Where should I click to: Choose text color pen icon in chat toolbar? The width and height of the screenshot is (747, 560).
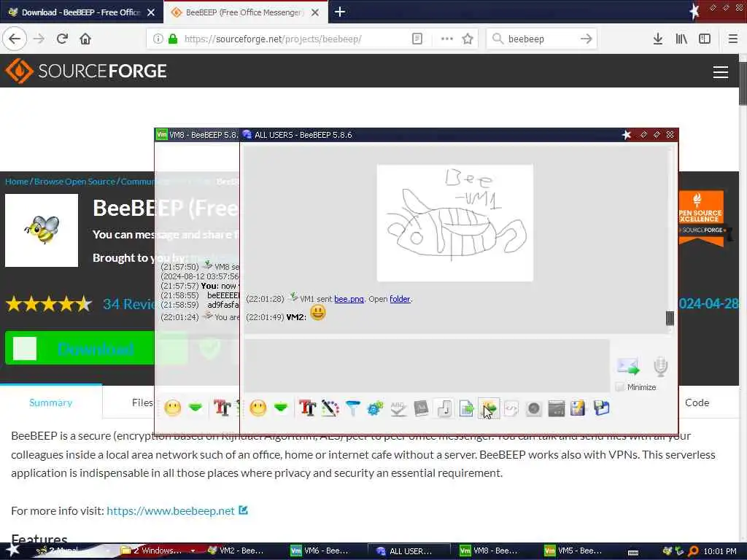coord(330,408)
